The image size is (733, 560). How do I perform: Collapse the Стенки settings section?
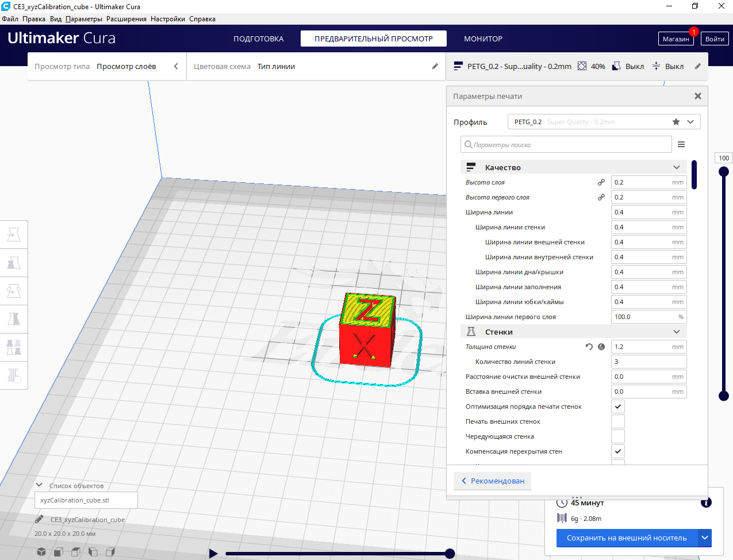tap(677, 332)
